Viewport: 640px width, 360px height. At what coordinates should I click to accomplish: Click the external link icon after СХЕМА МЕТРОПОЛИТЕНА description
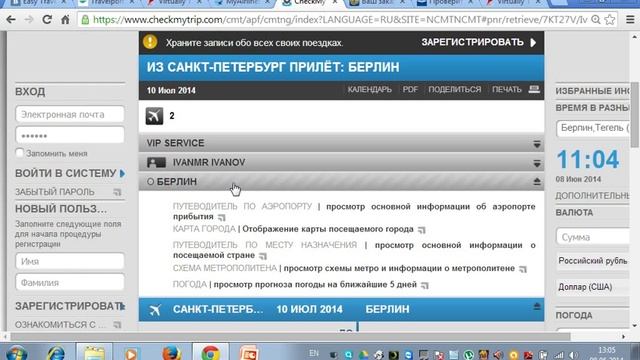coord(522,269)
